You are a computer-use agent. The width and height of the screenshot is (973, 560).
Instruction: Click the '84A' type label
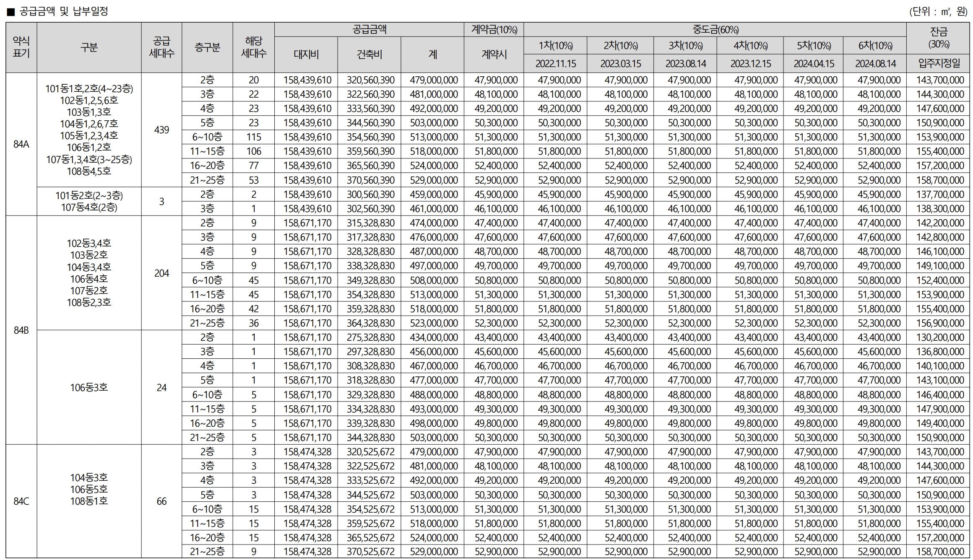(x=21, y=144)
